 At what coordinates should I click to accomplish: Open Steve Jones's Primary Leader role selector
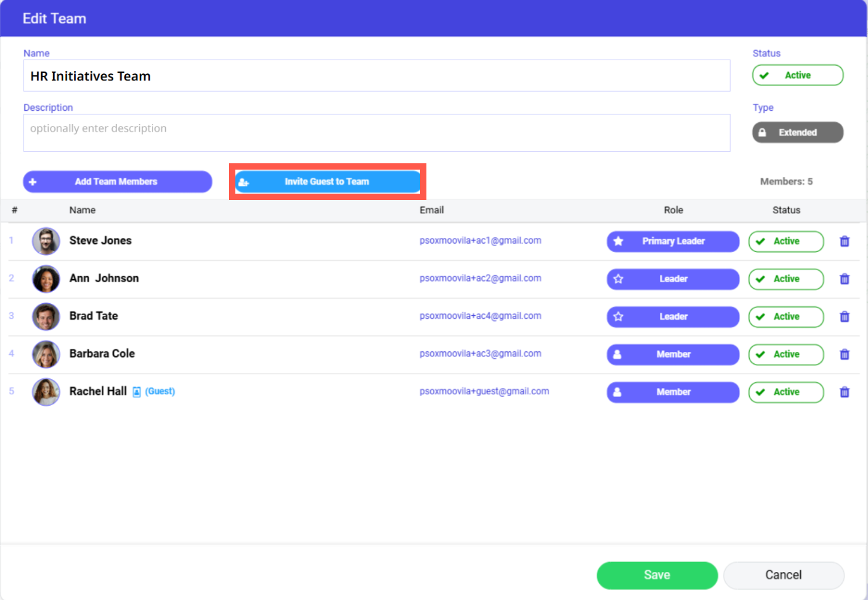coord(673,241)
